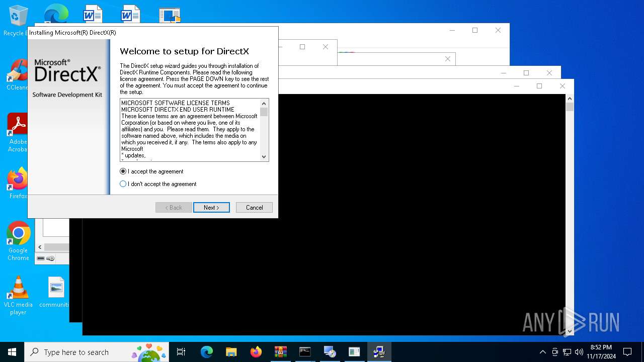Open Task View from the taskbar

tap(181, 352)
